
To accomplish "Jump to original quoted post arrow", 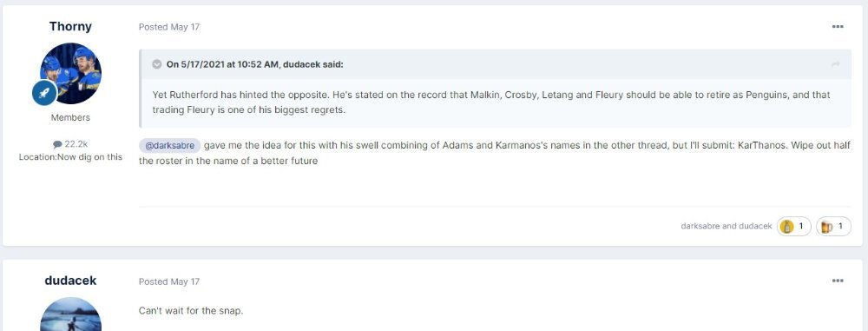I will coord(836,64).
